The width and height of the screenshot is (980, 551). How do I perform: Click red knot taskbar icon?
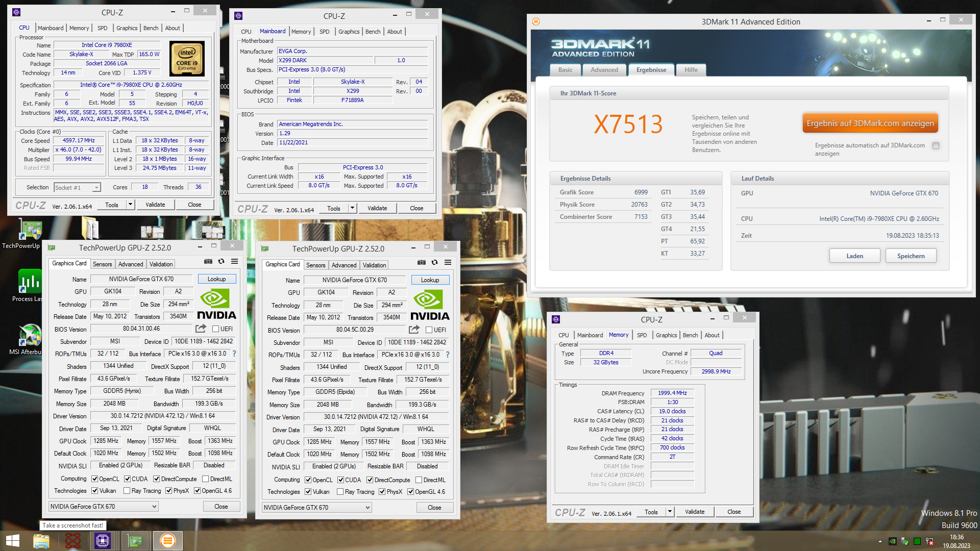coord(73,541)
